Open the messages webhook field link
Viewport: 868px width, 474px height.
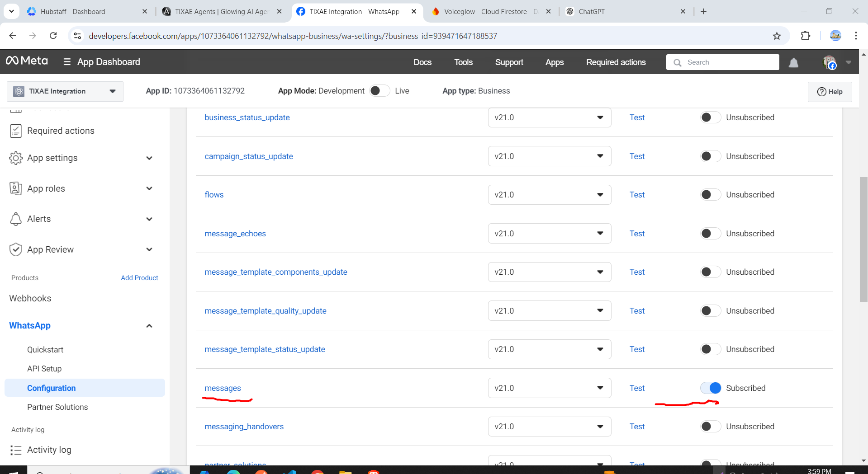tap(223, 388)
